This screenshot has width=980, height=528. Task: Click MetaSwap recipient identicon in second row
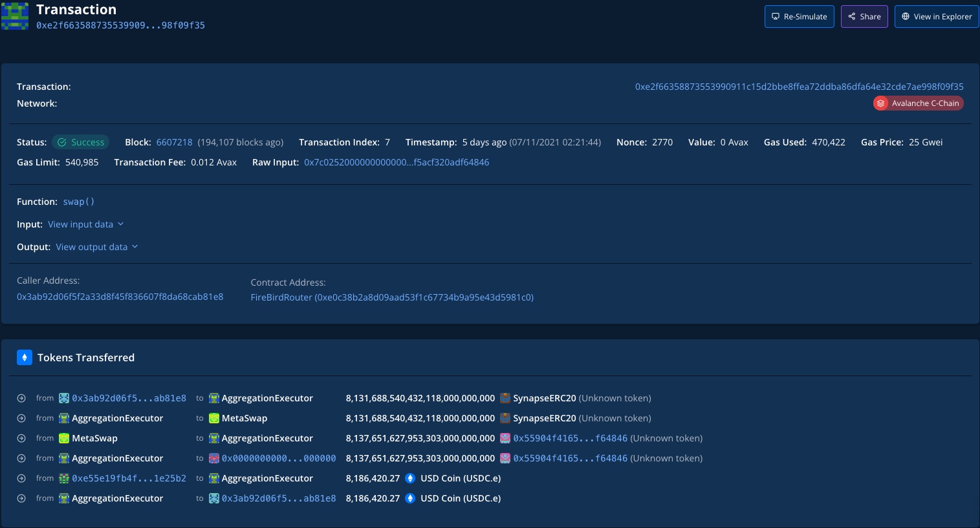tap(214, 418)
